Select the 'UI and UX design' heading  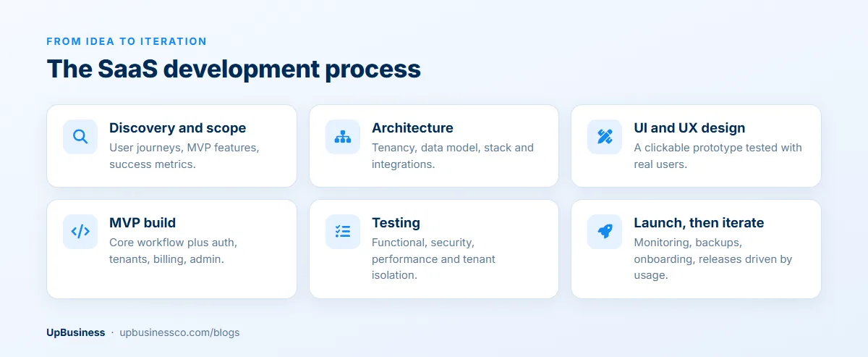pos(689,128)
